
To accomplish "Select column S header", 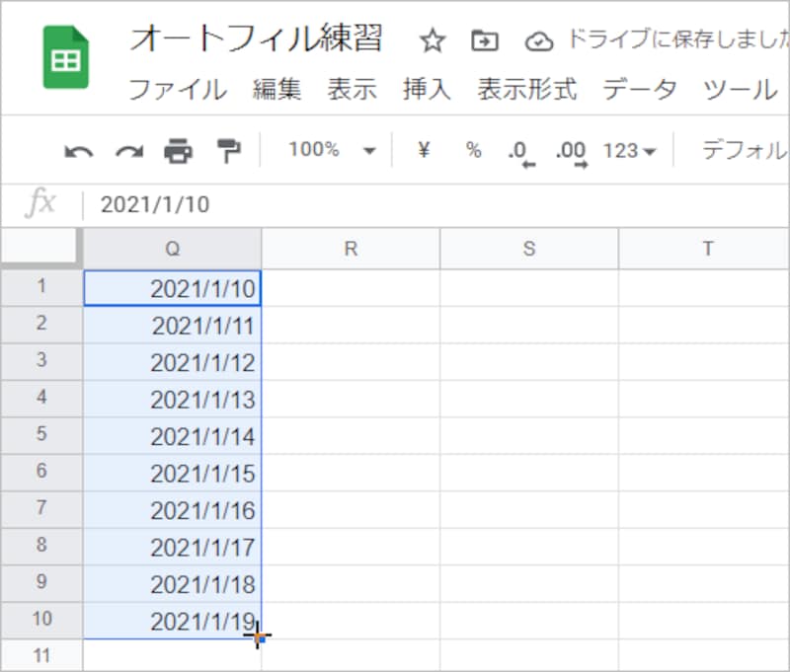I will point(528,249).
